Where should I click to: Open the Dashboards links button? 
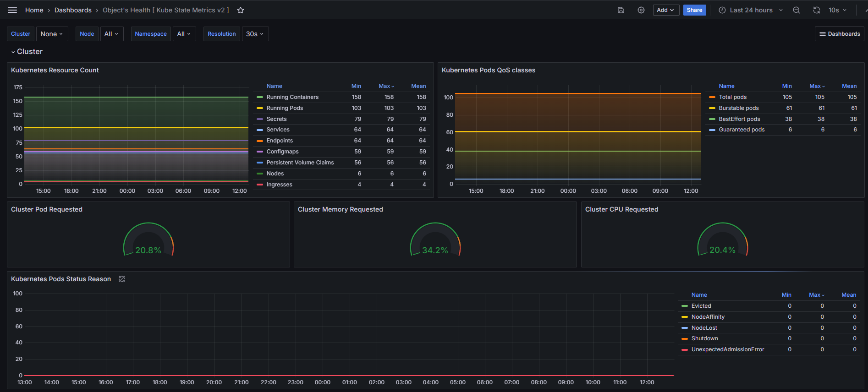click(x=840, y=34)
